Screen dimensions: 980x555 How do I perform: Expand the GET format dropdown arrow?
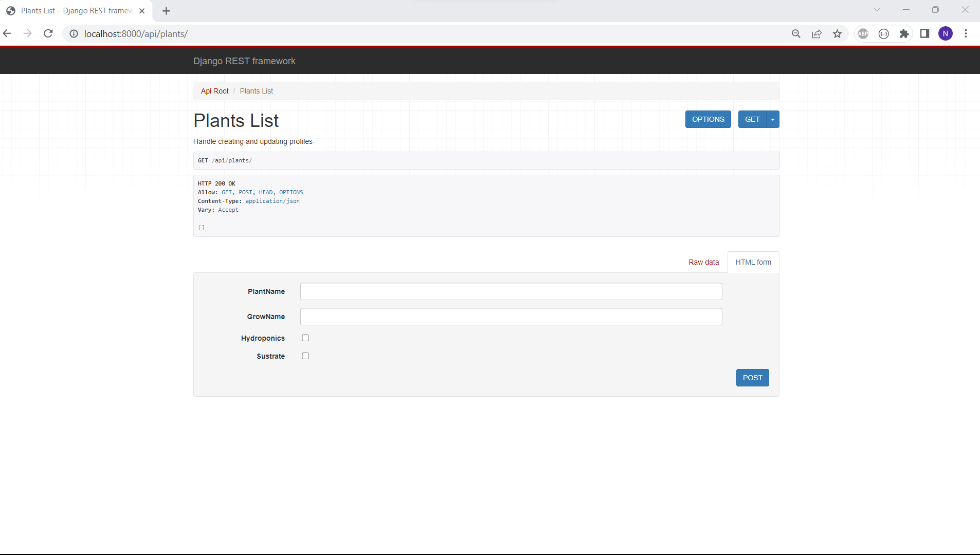point(773,119)
